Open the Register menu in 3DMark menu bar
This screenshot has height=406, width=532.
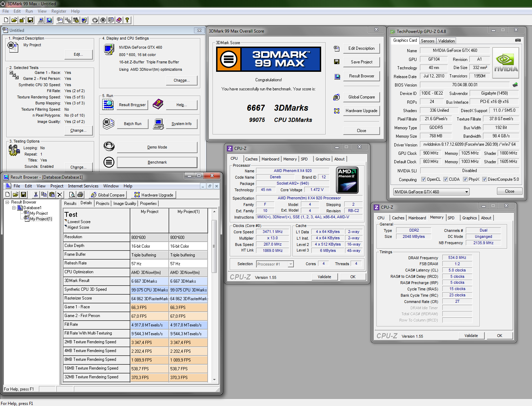click(59, 11)
